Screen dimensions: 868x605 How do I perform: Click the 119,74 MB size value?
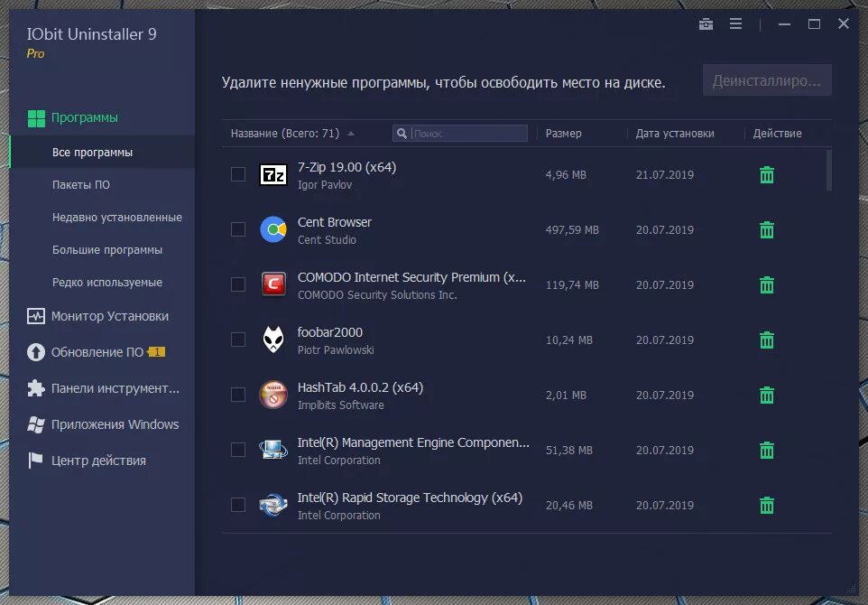pos(572,285)
